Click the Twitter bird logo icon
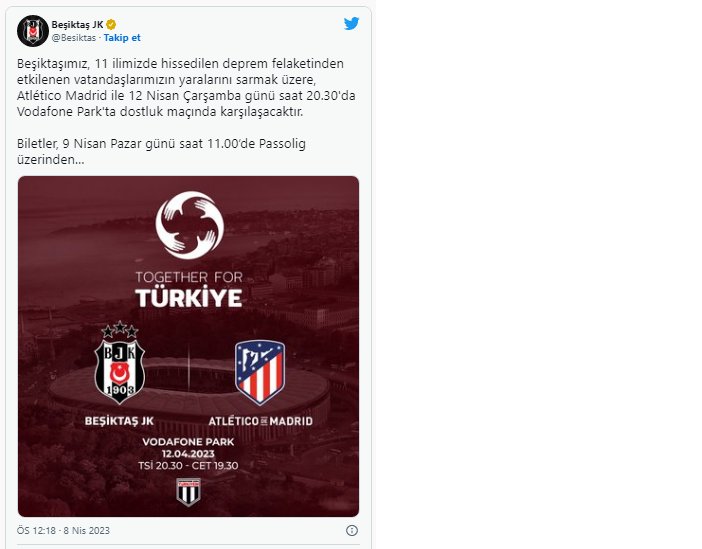 coord(351,23)
